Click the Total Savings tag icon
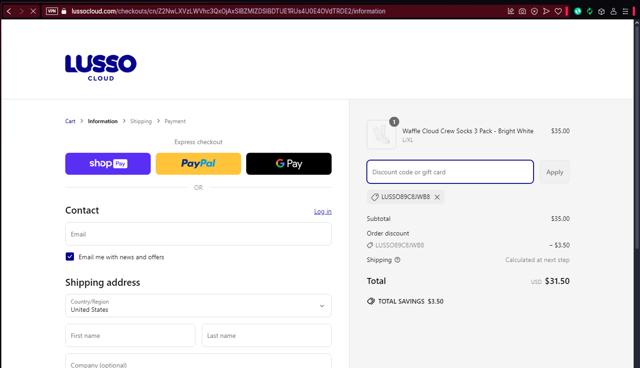Image resolution: width=640 pixels, height=368 pixels. (x=371, y=301)
